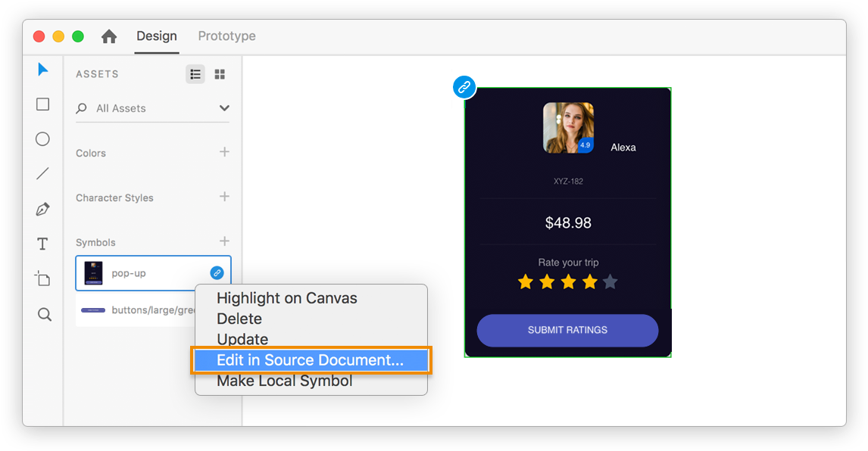Add a new color with plus
The width and height of the screenshot is (868, 451).
(224, 152)
